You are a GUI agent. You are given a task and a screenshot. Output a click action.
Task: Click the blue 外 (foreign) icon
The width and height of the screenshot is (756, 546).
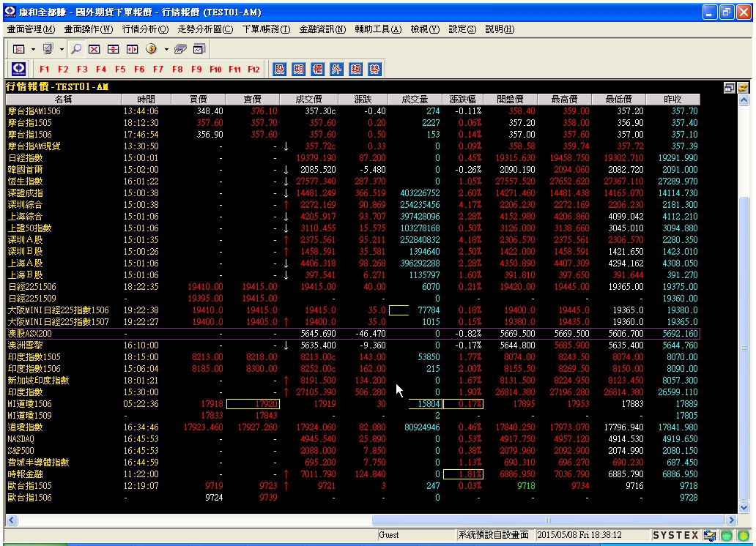[x=336, y=70]
